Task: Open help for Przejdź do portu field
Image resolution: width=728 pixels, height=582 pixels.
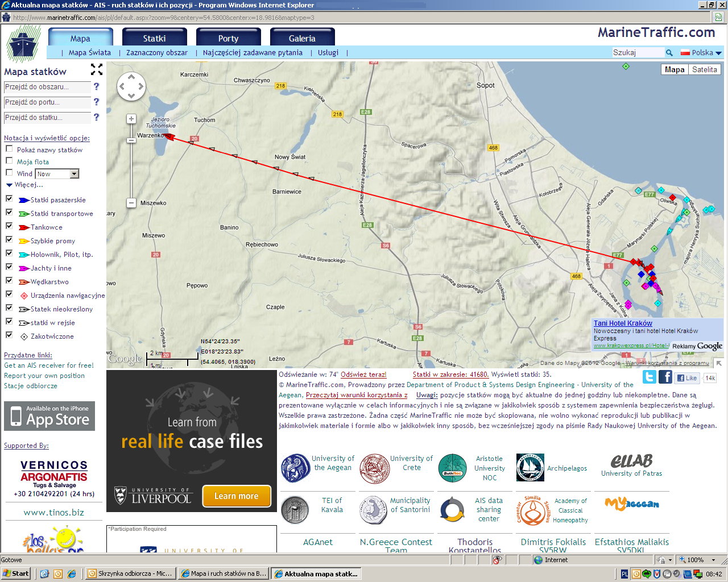Action: [96, 102]
